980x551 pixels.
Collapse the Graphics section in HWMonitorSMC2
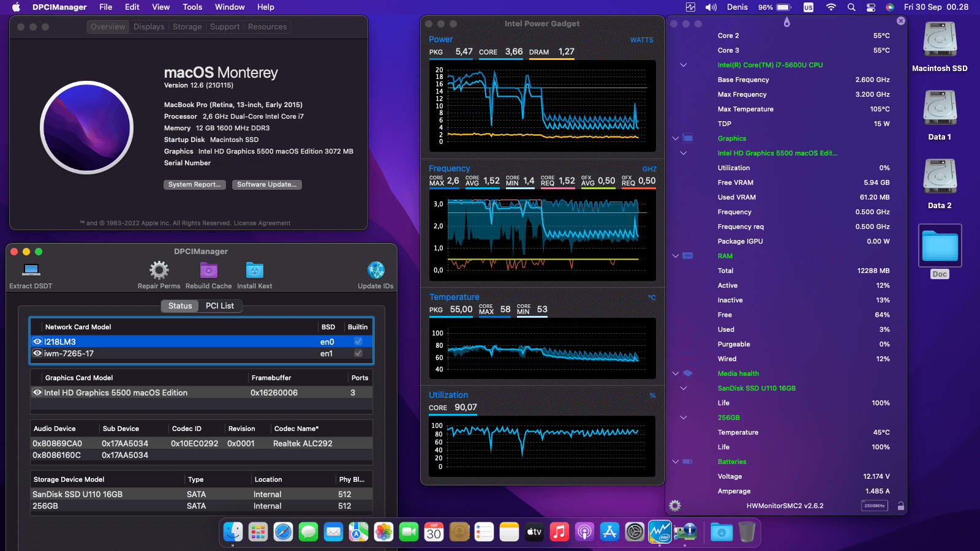pyautogui.click(x=676, y=138)
